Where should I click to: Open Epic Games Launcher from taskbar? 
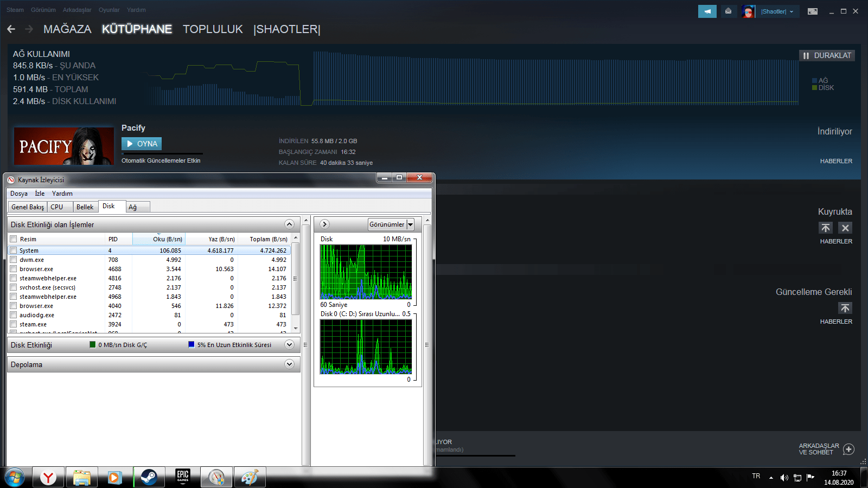(183, 477)
